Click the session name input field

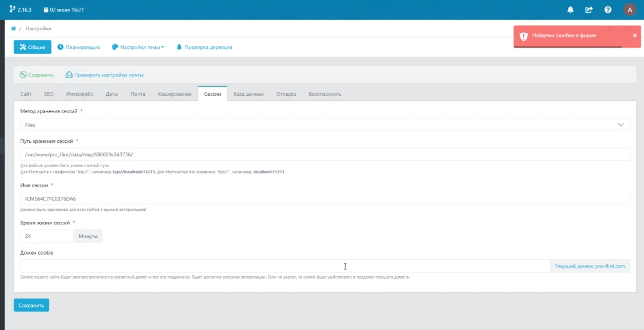coord(325,199)
